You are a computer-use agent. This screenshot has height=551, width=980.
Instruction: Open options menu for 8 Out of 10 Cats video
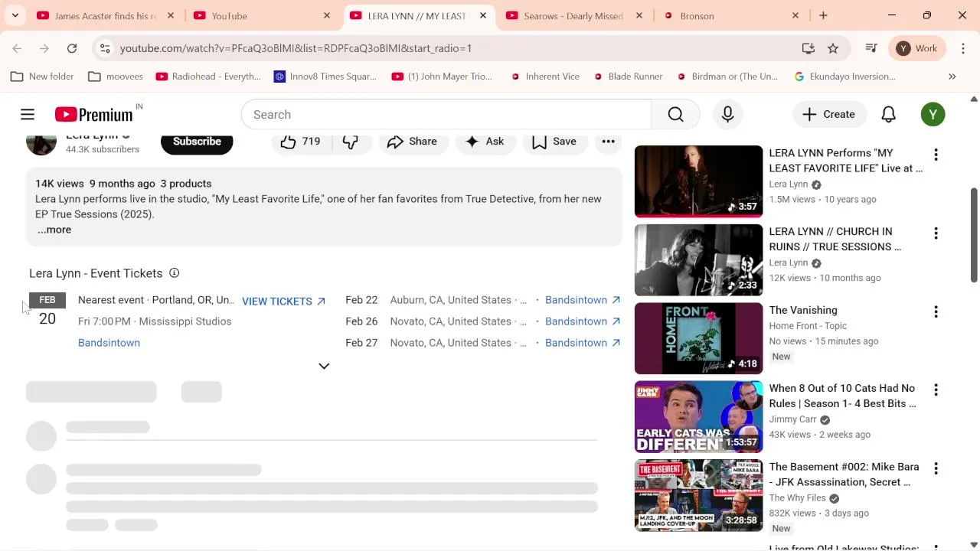(x=936, y=390)
